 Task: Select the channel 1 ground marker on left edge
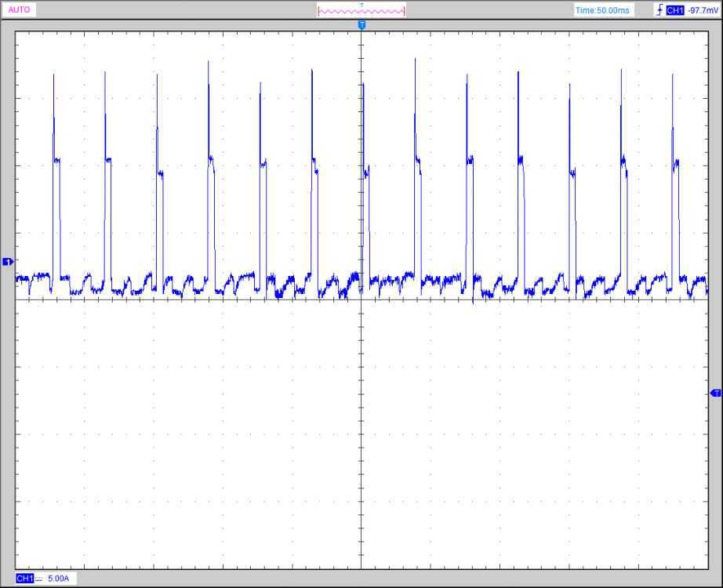(8, 261)
